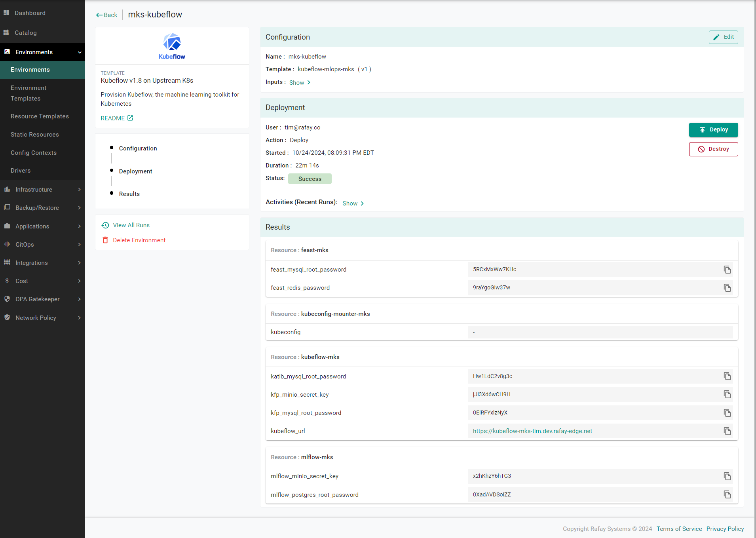Open Catalog in the sidebar
This screenshot has height=538, width=756.
pos(26,33)
